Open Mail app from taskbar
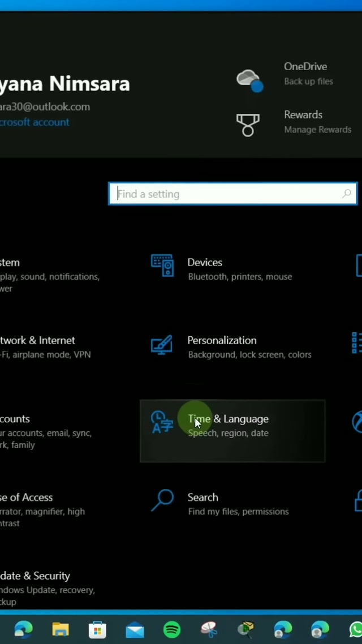 [x=135, y=629]
